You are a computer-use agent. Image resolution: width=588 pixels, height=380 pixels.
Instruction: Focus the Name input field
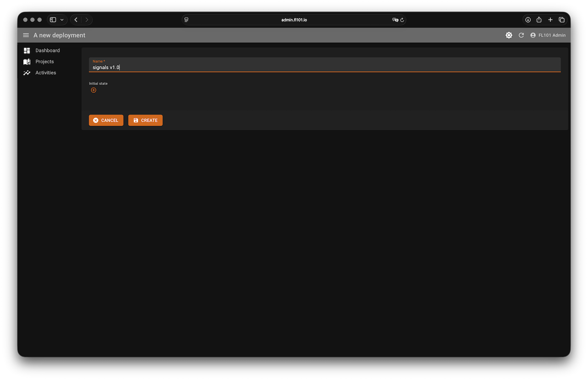(x=324, y=67)
